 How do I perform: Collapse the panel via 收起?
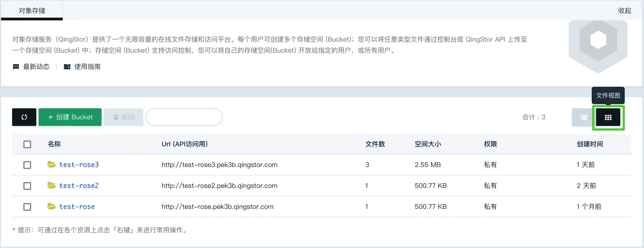[624, 10]
